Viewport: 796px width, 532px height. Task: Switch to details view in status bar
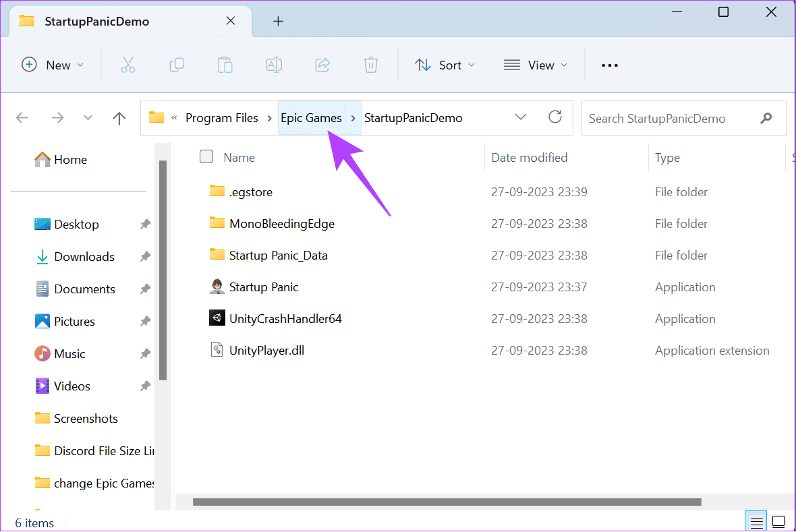[756, 522]
